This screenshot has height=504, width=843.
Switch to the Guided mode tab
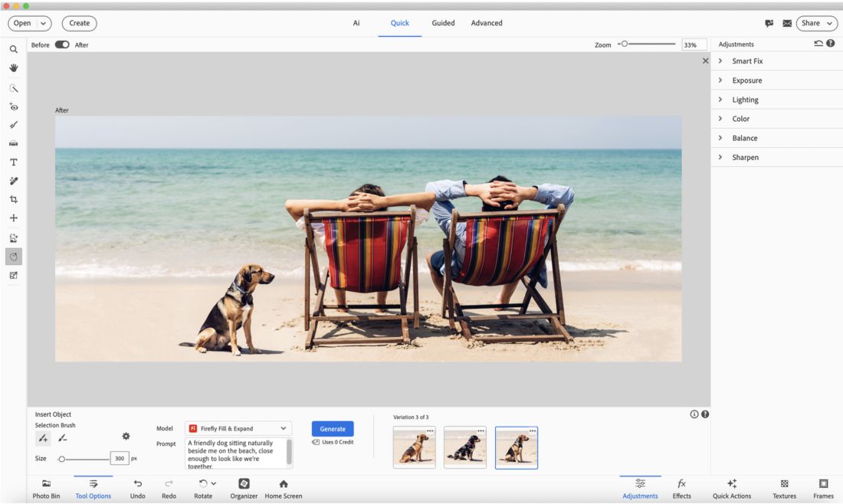[443, 23]
